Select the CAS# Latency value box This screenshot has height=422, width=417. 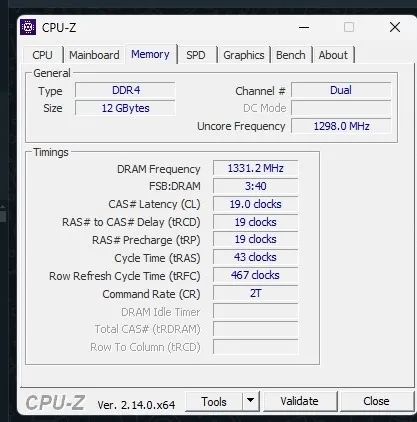click(255, 204)
